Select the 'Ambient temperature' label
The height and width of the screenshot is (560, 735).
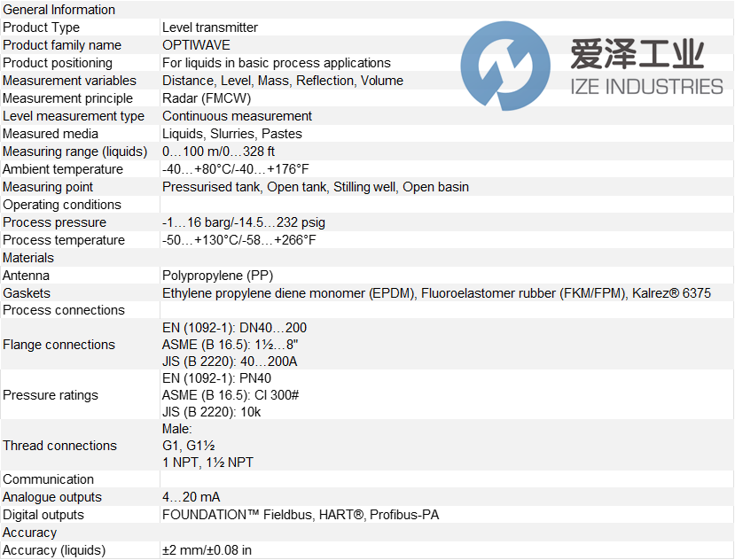pyautogui.click(x=63, y=169)
